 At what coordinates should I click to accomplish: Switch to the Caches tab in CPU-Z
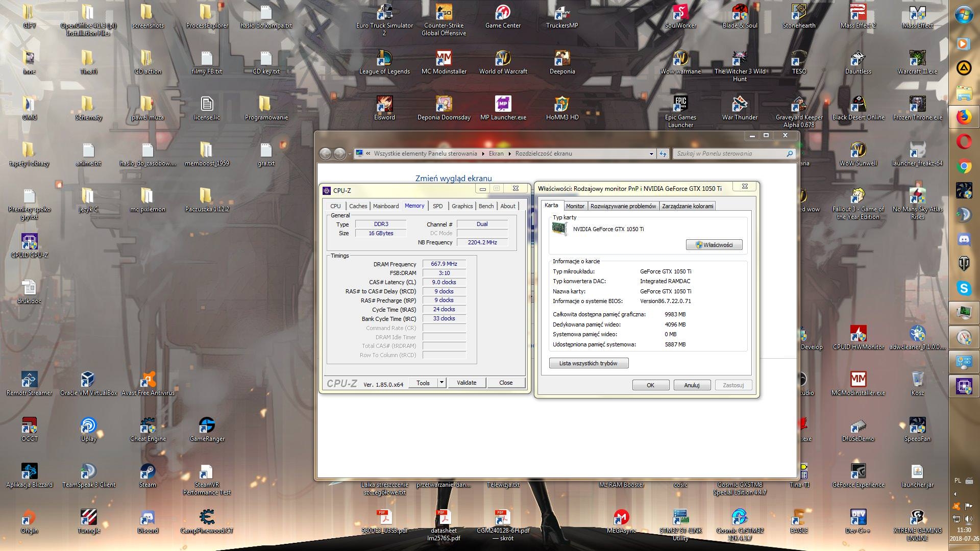(358, 206)
